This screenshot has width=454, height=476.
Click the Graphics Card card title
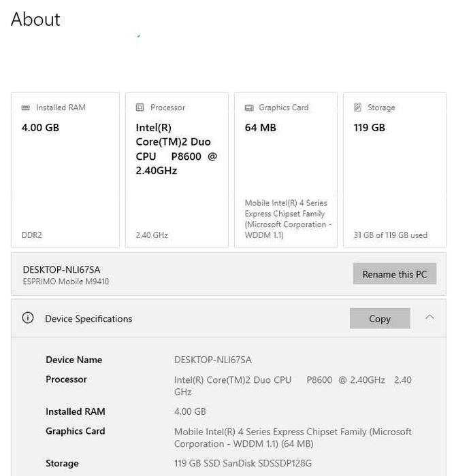pos(284,107)
